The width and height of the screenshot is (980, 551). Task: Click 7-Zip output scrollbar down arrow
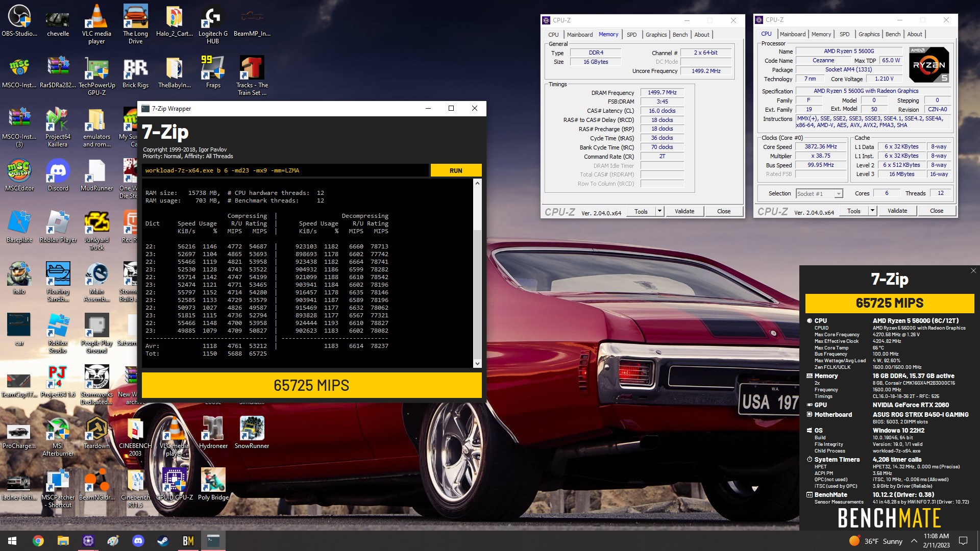click(x=477, y=364)
